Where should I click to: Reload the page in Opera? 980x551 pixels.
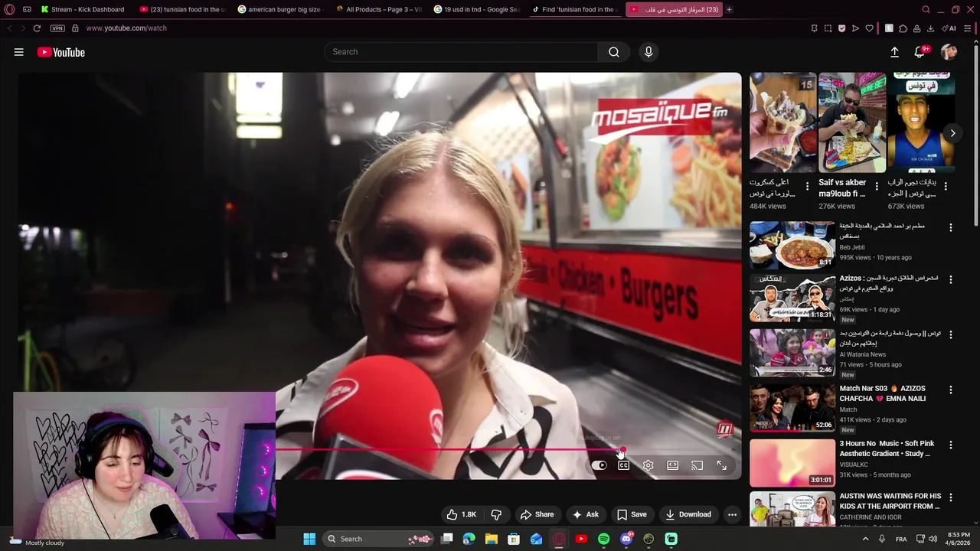coord(37,28)
